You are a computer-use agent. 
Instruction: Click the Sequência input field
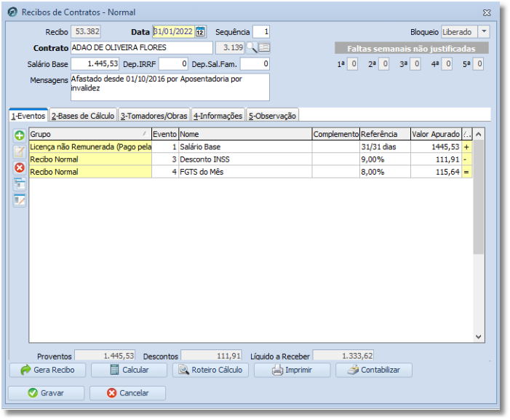pyautogui.click(x=261, y=31)
